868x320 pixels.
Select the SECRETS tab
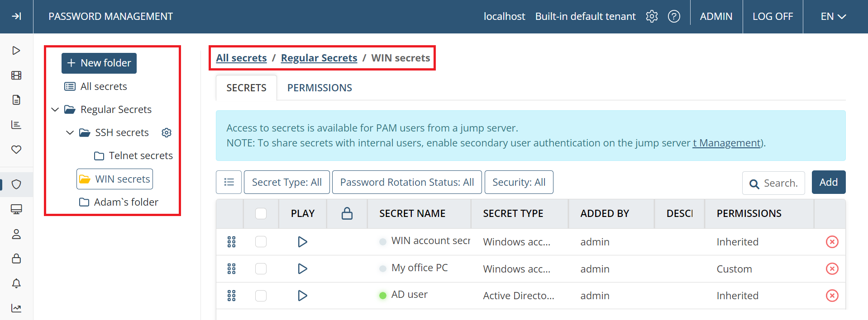246,88
